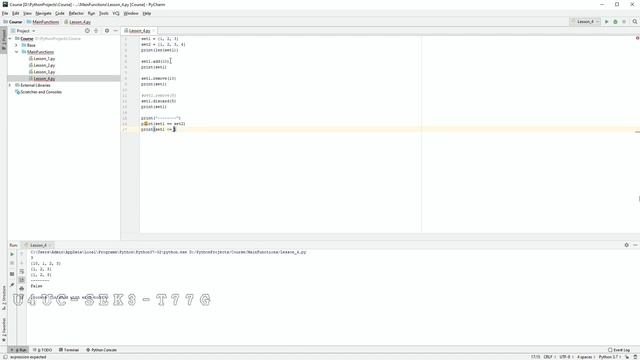The image size is (640, 360).
Task: Click the up arrow in Run console toolbar
Action: tap(22, 254)
